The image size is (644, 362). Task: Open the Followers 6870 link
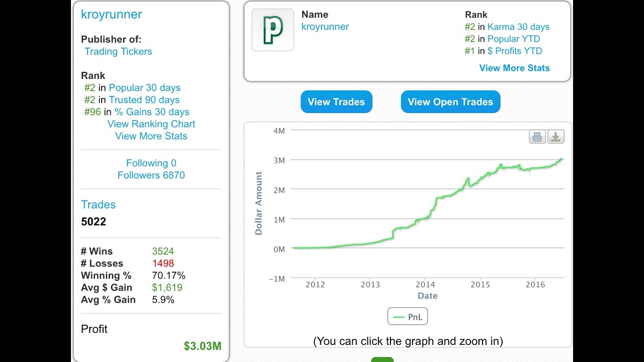click(151, 175)
